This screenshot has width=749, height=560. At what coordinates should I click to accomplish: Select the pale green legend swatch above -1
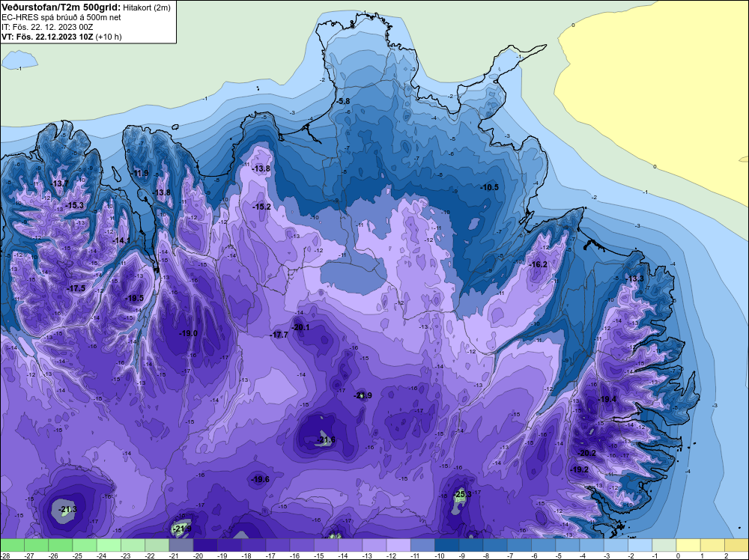664,545
